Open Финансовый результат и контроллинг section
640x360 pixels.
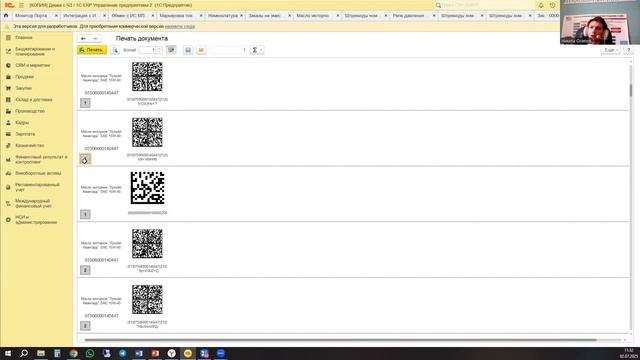pos(41,160)
